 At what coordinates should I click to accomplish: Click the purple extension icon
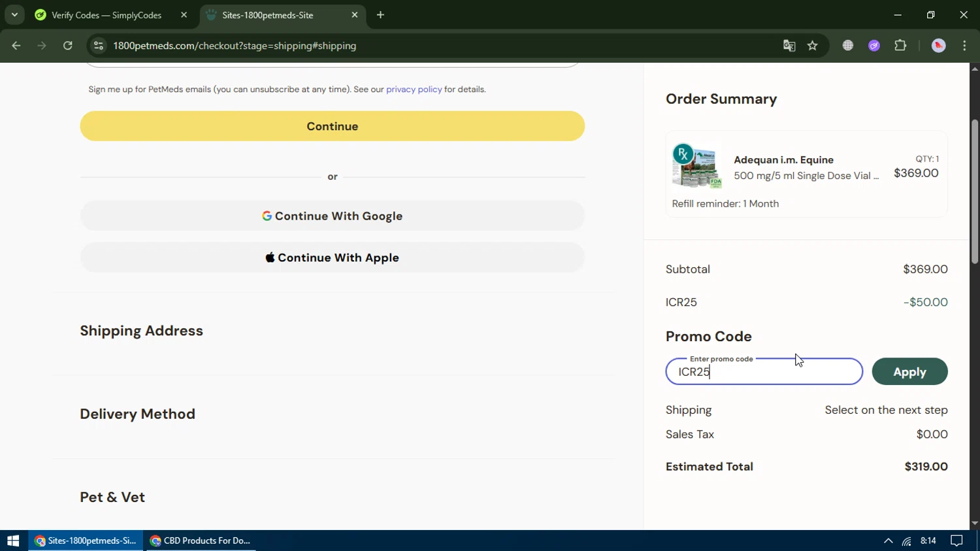point(874,46)
